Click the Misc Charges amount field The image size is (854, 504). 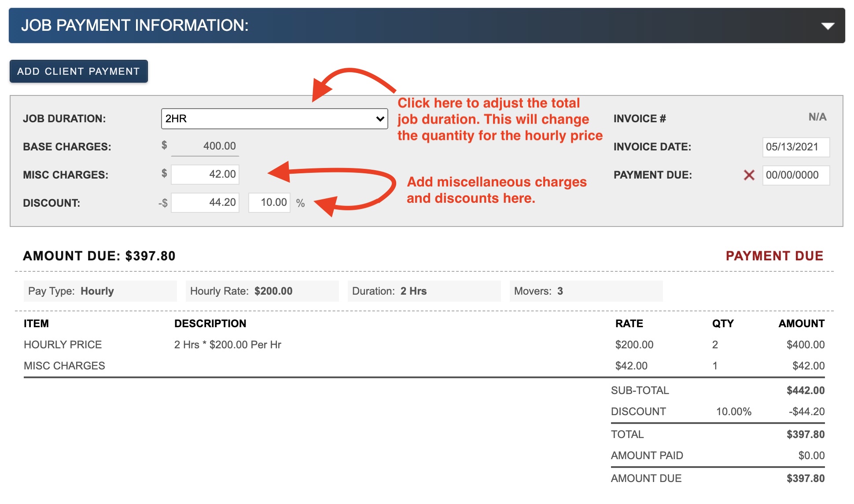tap(205, 175)
